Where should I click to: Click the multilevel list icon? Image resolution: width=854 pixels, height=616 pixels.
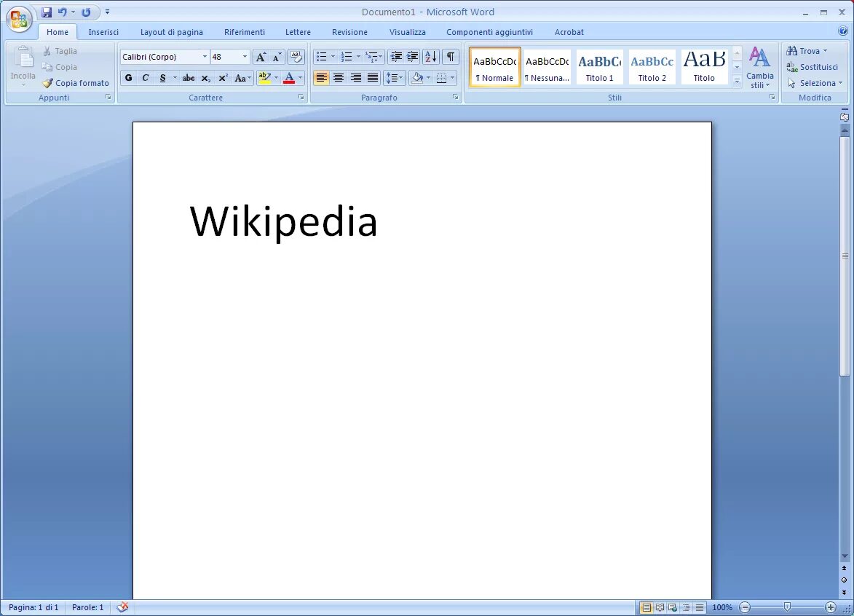tap(372, 57)
